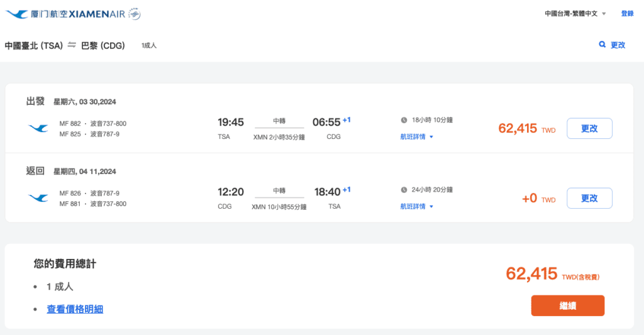
Task: Click the total price 62,415 TWD(含稅費)
Action: [552, 274]
